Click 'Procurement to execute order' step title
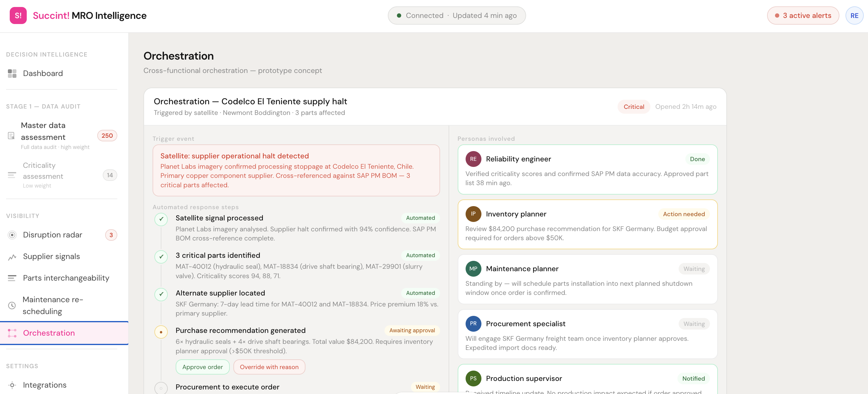This screenshot has width=868, height=394. coord(227,387)
